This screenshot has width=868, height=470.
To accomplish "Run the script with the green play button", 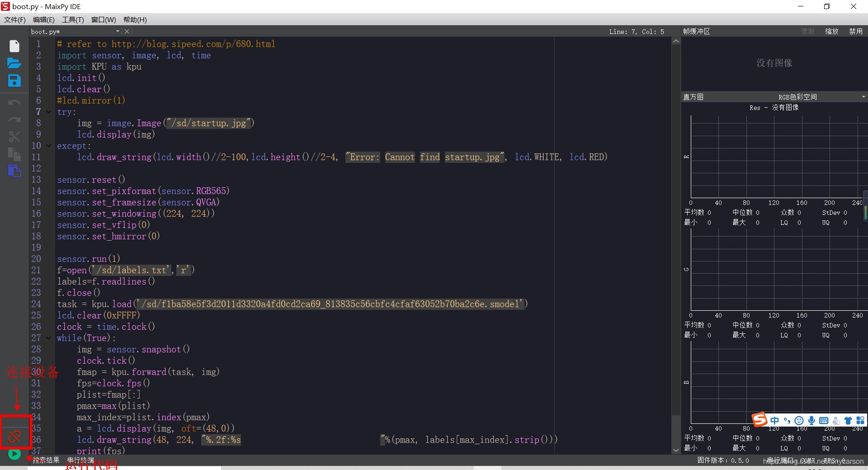I will 14,454.
